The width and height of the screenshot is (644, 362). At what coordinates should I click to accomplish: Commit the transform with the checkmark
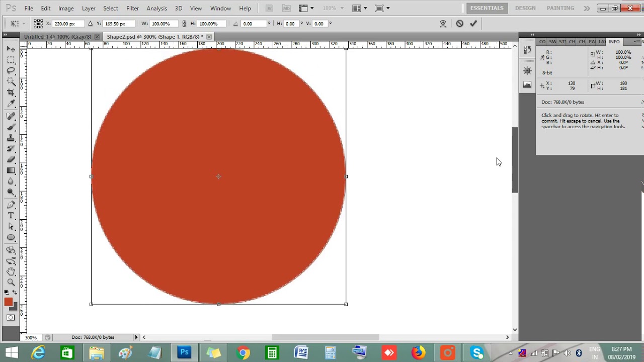click(x=473, y=24)
